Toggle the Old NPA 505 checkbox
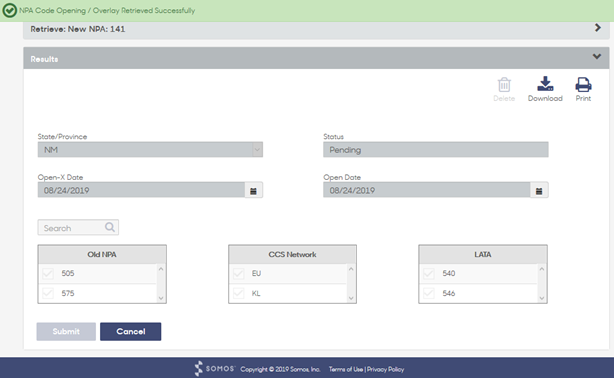 tap(48, 273)
